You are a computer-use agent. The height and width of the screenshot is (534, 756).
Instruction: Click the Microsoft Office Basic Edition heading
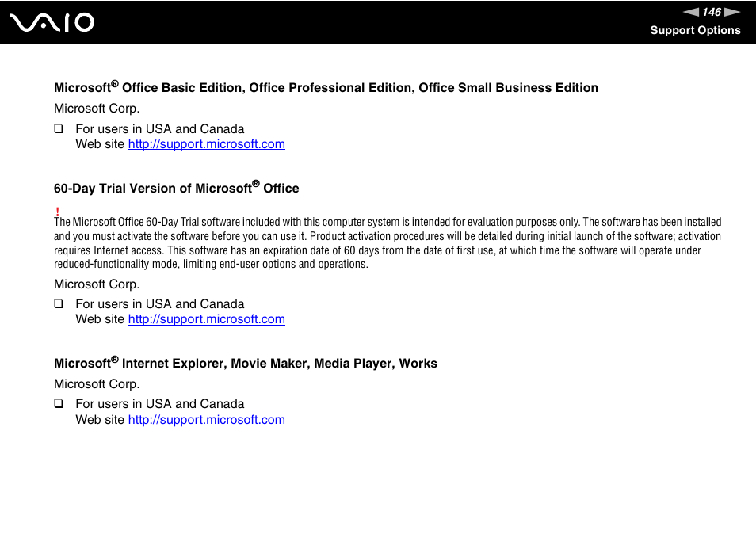click(x=326, y=86)
